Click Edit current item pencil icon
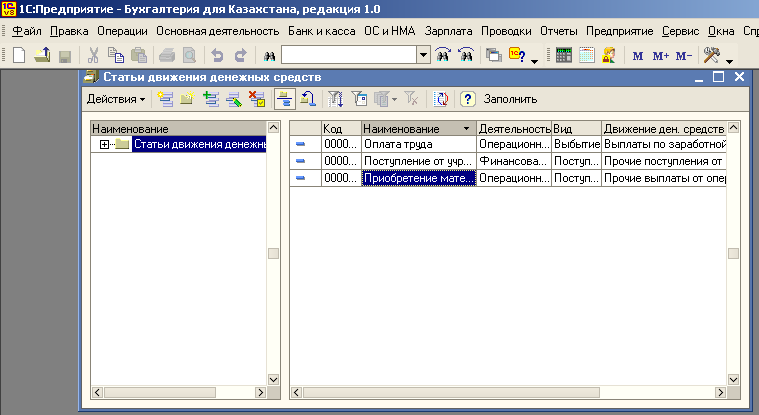 [234, 99]
